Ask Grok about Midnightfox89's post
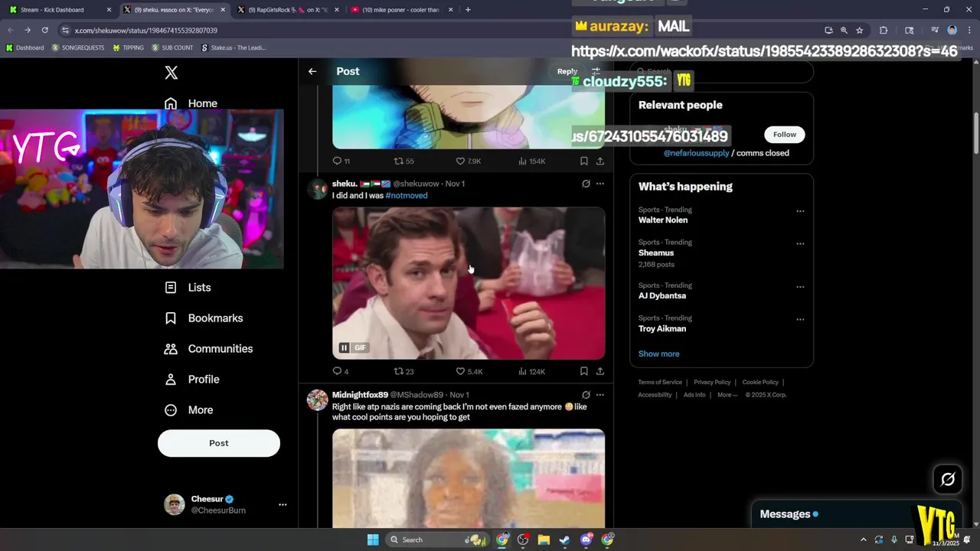Image resolution: width=980 pixels, height=551 pixels. coord(586,395)
